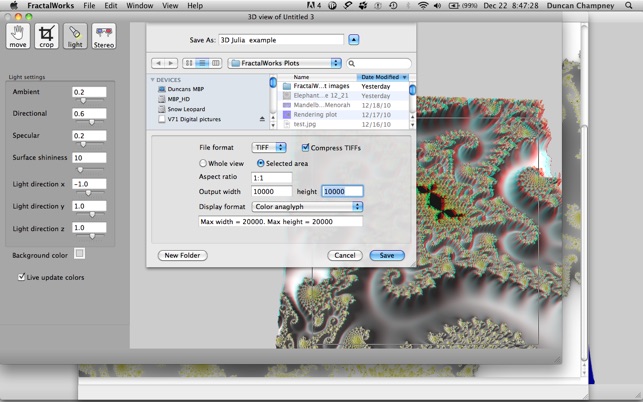Screen dimensions: 643x402
Task: Open the Window menu
Action: 139,6
